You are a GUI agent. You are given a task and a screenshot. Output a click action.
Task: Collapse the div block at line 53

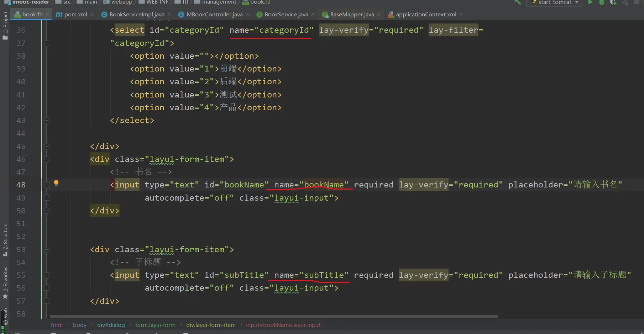pyautogui.click(x=46, y=250)
